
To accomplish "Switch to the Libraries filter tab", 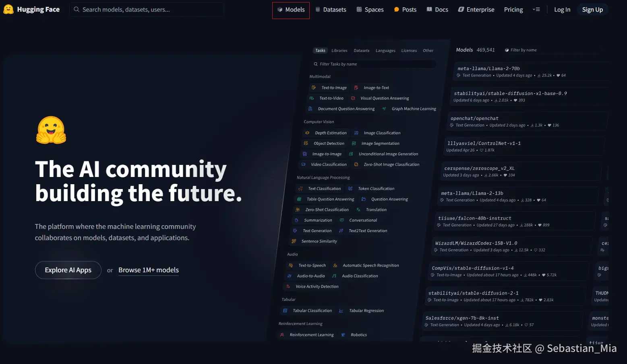I will pyautogui.click(x=339, y=51).
